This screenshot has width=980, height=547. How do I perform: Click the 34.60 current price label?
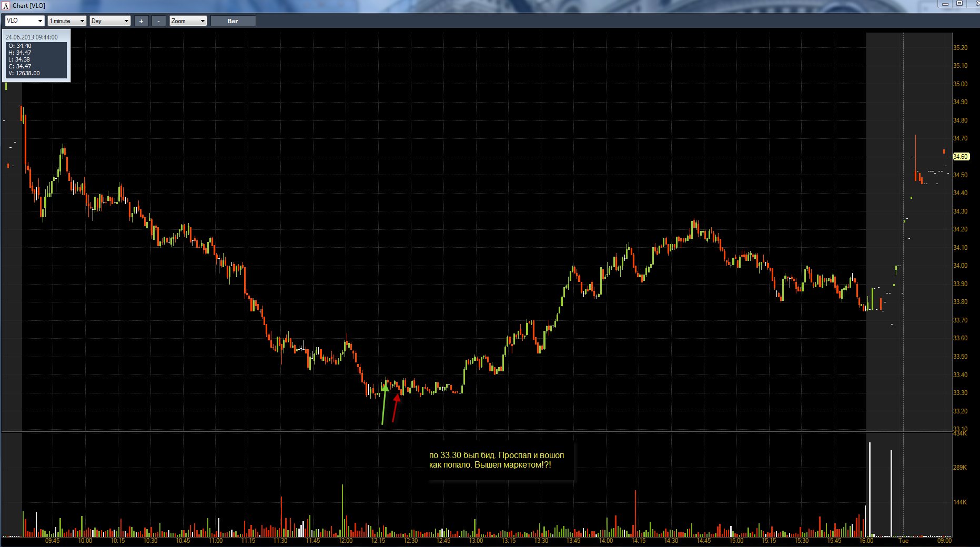961,157
